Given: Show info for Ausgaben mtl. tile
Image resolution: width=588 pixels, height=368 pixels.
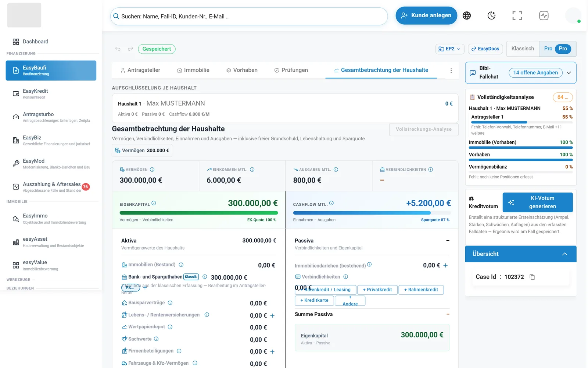Looking at the screenshot, I should coord(336,170).
